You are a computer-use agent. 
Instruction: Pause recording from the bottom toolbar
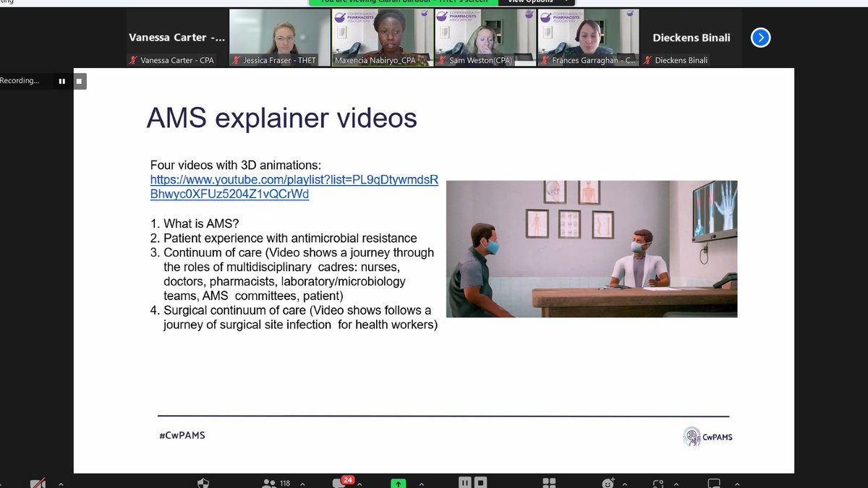click(465, 483)
